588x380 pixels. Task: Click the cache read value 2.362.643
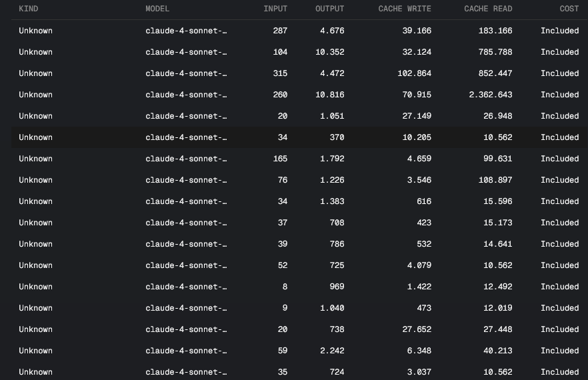(x=491, y=95)
